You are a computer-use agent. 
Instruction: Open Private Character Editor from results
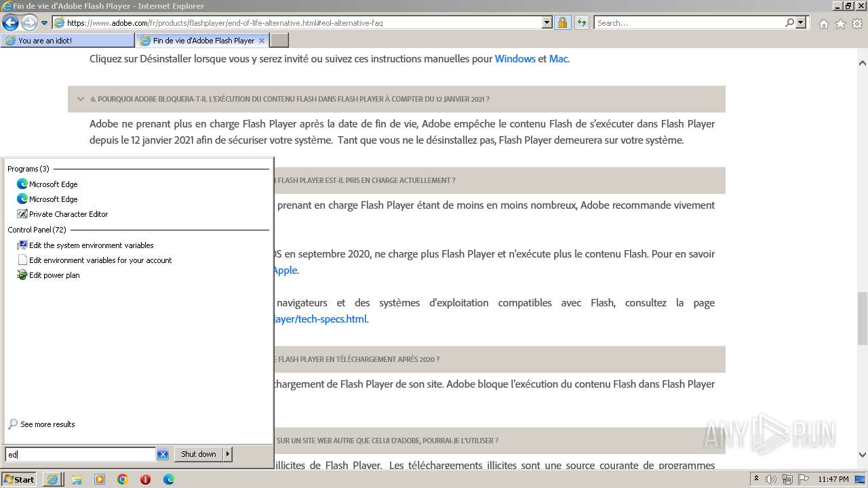tap(68, 214)
